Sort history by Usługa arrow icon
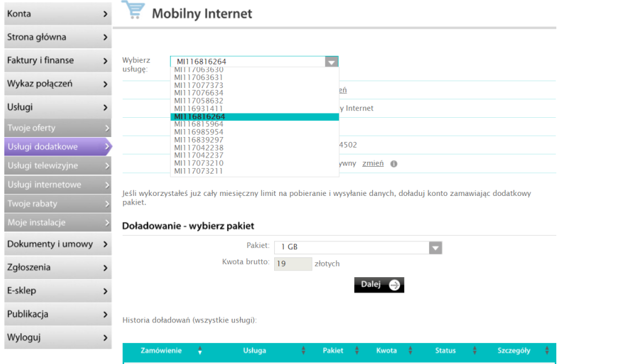Screen dimensions: 640x364 pyautogui.click(x=303, y=351)
